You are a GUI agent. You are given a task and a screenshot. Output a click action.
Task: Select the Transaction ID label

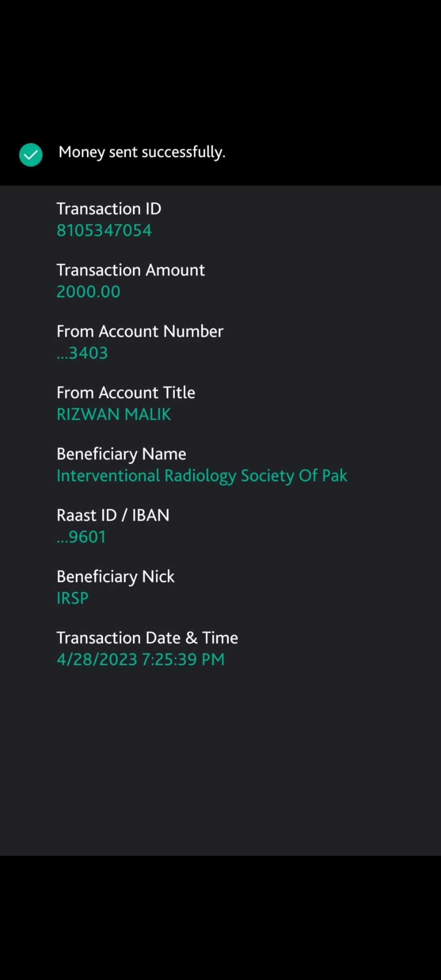coord(109,209)
